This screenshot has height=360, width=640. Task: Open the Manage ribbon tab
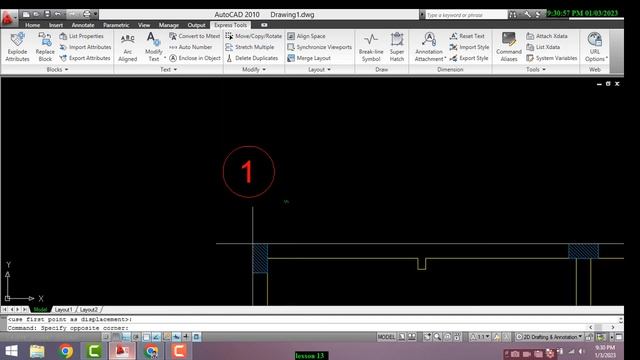(x=169, y=25)
